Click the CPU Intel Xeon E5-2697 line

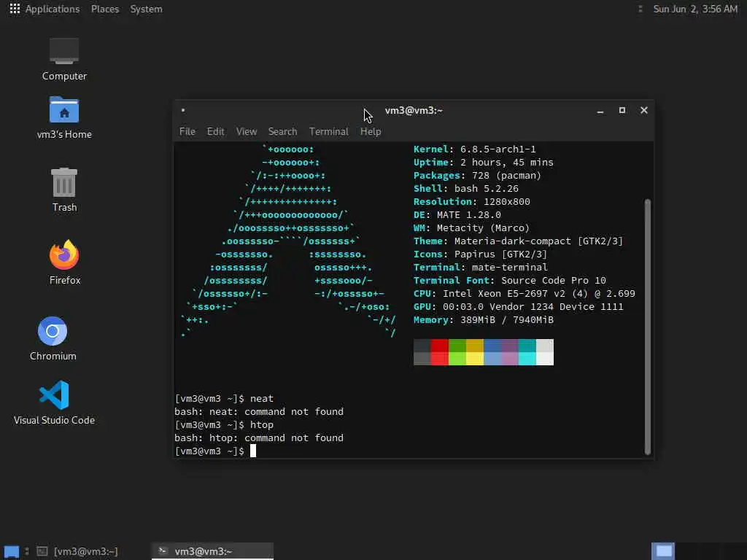524,294
